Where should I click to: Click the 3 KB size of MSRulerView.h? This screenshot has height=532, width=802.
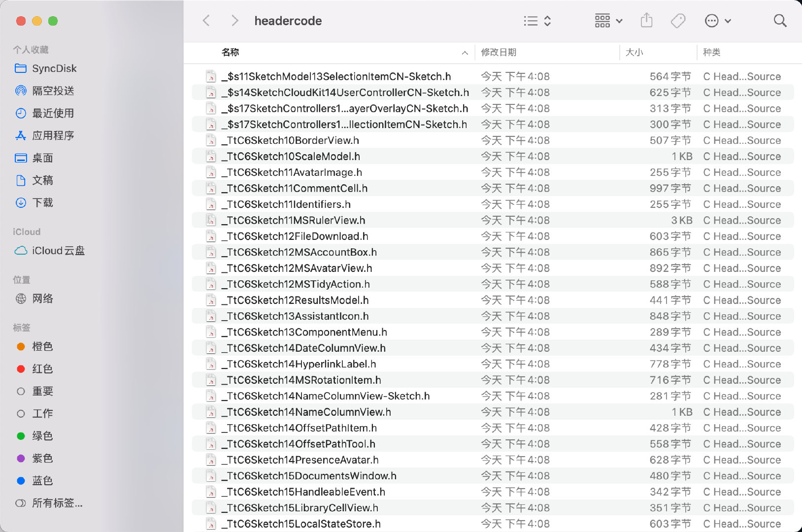tap(682, 220)
